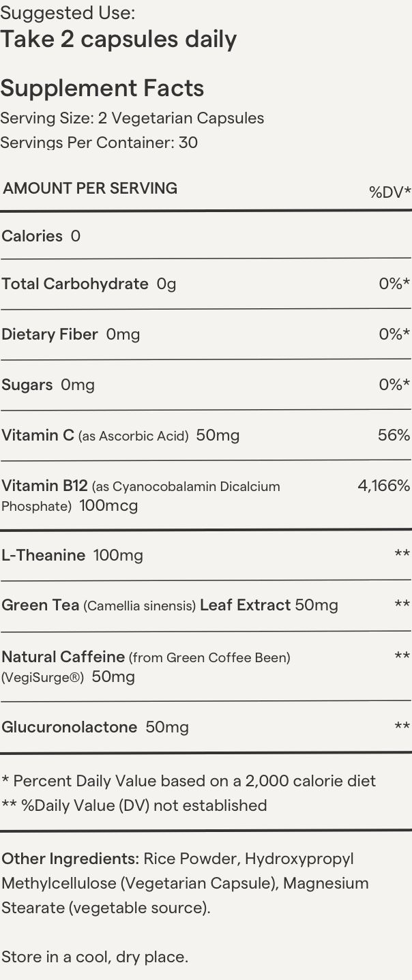
Task: Click the "Take 2 capsules daily" text
Action: tap(119, 40)
